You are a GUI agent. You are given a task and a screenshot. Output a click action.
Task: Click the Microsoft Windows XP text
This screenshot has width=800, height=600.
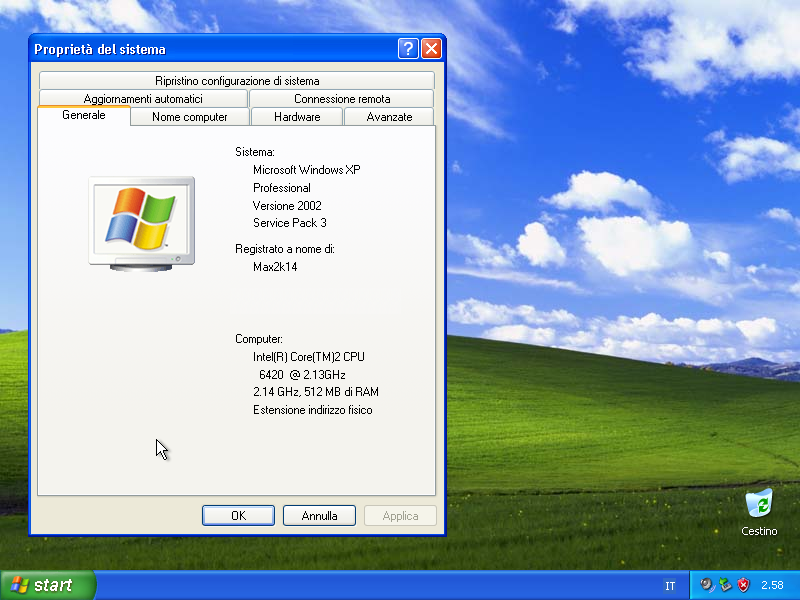click(307, 170)
